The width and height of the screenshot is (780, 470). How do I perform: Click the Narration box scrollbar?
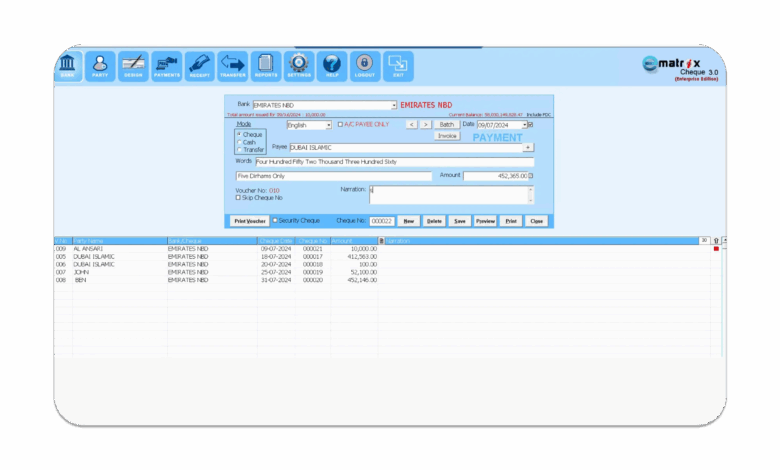coord(530,195)
